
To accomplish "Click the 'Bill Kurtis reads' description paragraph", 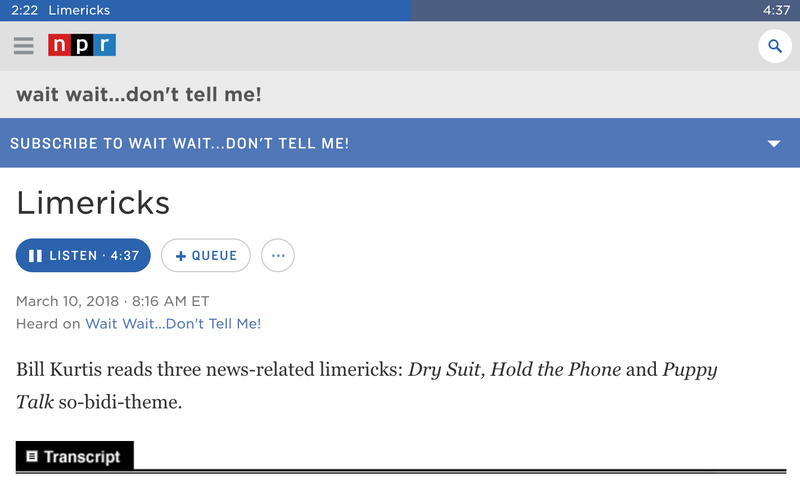I will point(366,385).
